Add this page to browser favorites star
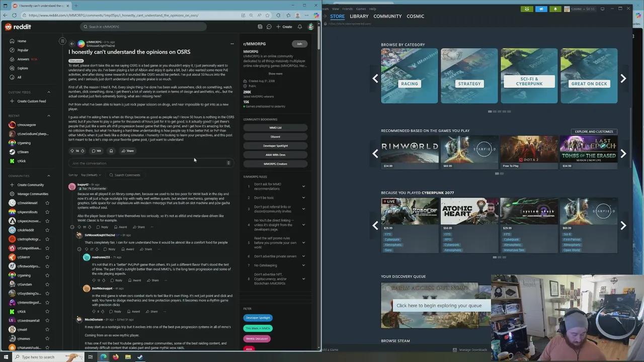Image resolution: width=644 pixels, height=362 pixels. pyautogui.click(x=267, y=15)
